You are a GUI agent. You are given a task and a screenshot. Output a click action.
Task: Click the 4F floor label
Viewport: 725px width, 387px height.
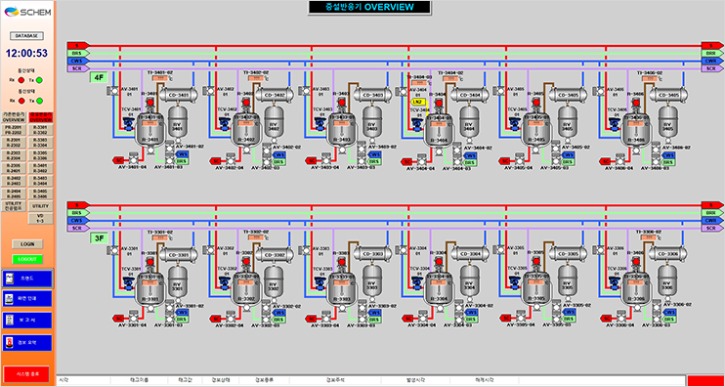click(x=98, y=78)
